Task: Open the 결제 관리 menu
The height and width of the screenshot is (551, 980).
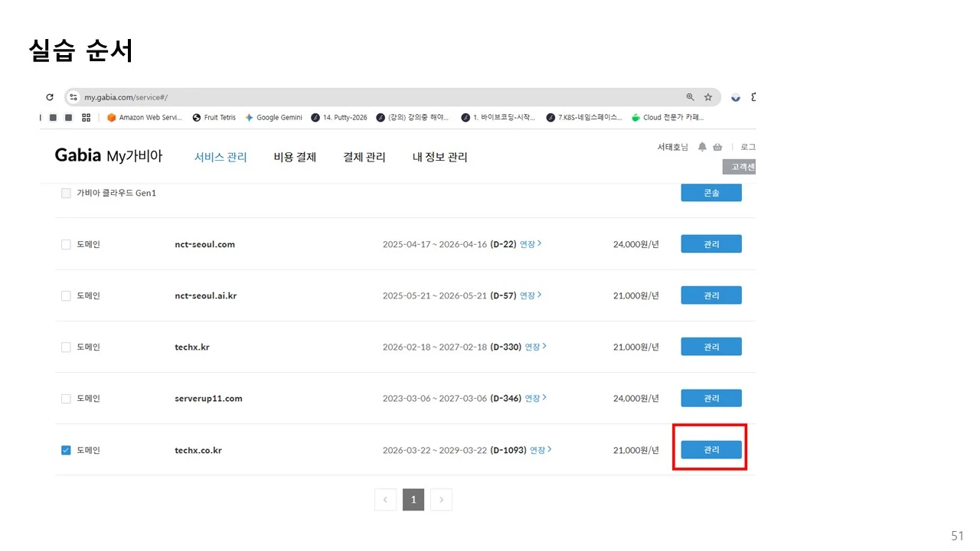Action: (x=364, y=157)
